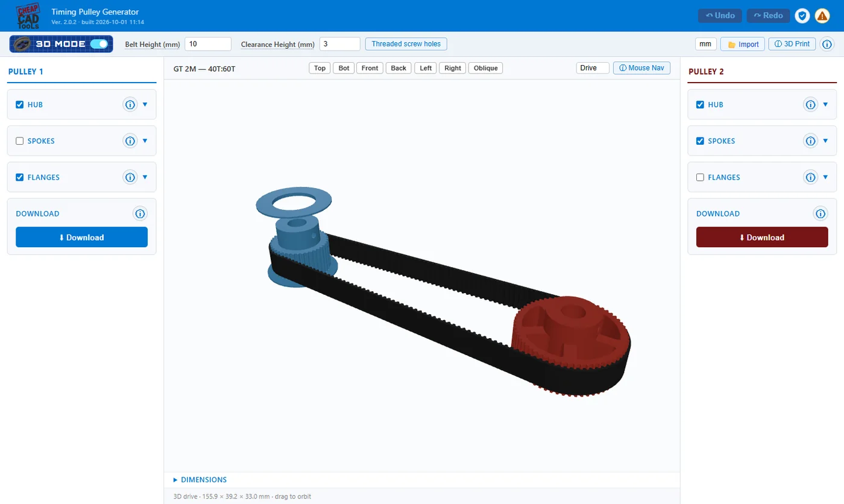844x504 pixels.
Task: Click the Belt Height input field
Action: pos(208,44)
